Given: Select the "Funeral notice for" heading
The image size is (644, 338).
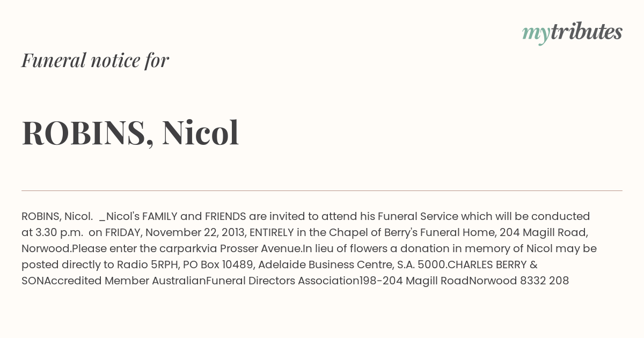Looking at the screenshot, I should coord(95,60).
